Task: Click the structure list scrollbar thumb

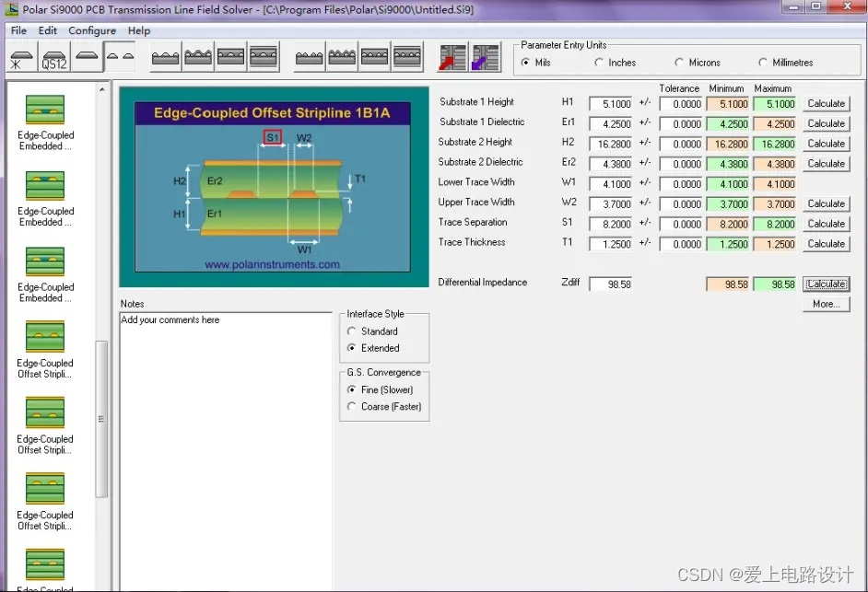Action: (x=101, y=419)
